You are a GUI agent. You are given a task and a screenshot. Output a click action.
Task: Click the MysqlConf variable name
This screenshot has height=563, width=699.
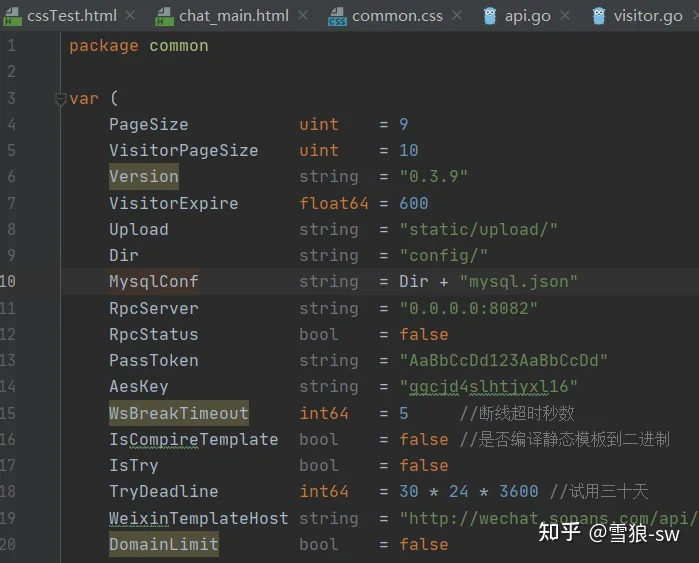click(153, 281)
